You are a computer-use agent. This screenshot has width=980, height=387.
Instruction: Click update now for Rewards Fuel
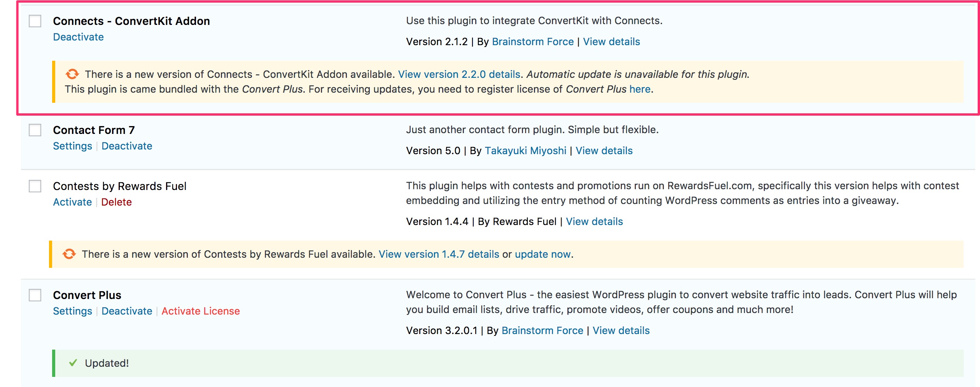[543, 254]
